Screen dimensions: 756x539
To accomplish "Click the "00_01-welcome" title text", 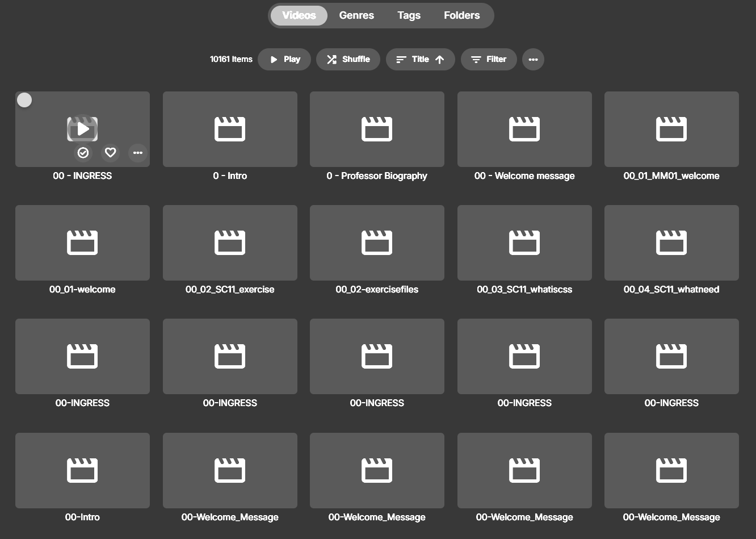I will click(82, 290).
